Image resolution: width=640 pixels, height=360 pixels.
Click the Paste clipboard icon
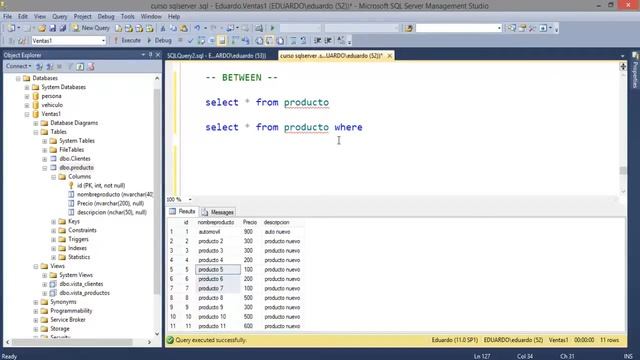[x=184, y=28]
